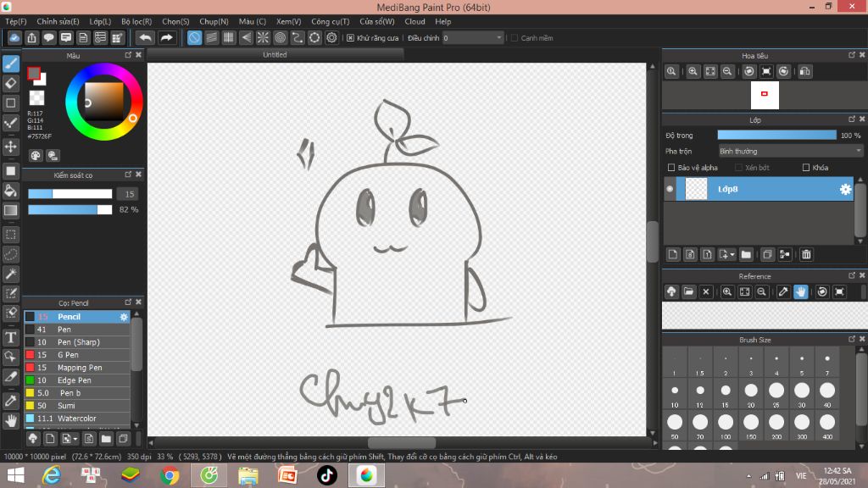
Task: Open the Tệp(F) menu
Action: (16, 21)
